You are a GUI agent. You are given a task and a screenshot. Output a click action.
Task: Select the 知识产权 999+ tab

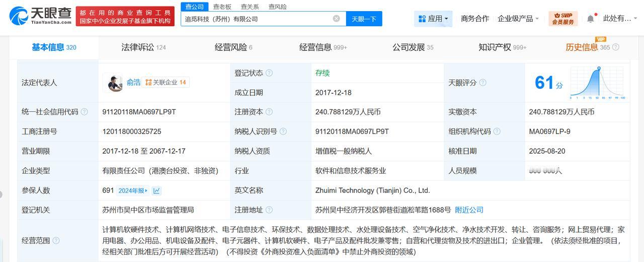(503, 47)
